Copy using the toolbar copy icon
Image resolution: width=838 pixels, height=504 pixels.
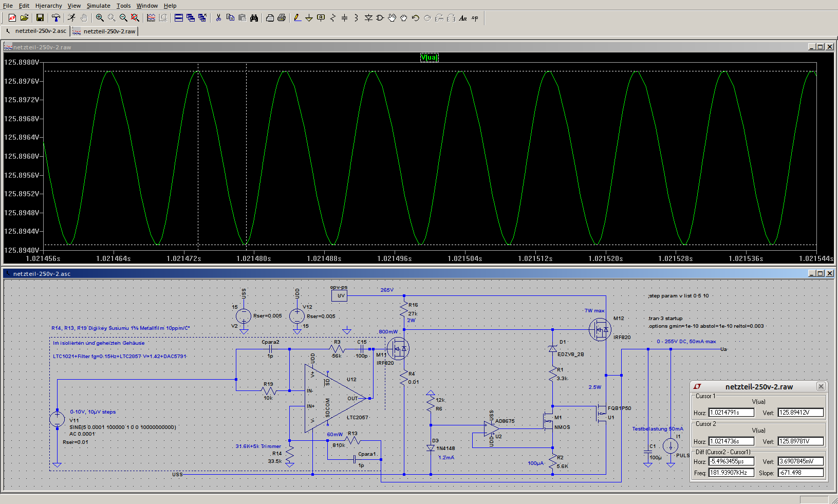pyautogui.click(x=230, y=18)
